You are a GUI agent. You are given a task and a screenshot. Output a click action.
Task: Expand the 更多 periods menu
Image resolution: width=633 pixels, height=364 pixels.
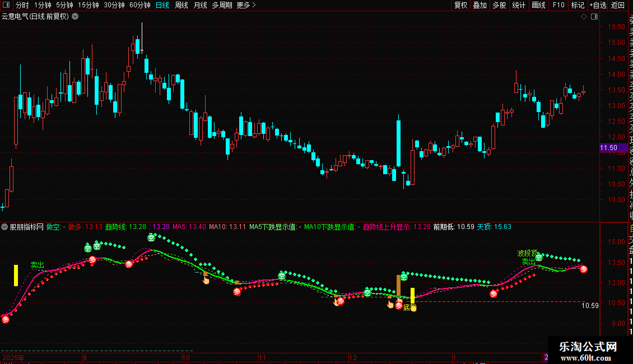point(246,5)
